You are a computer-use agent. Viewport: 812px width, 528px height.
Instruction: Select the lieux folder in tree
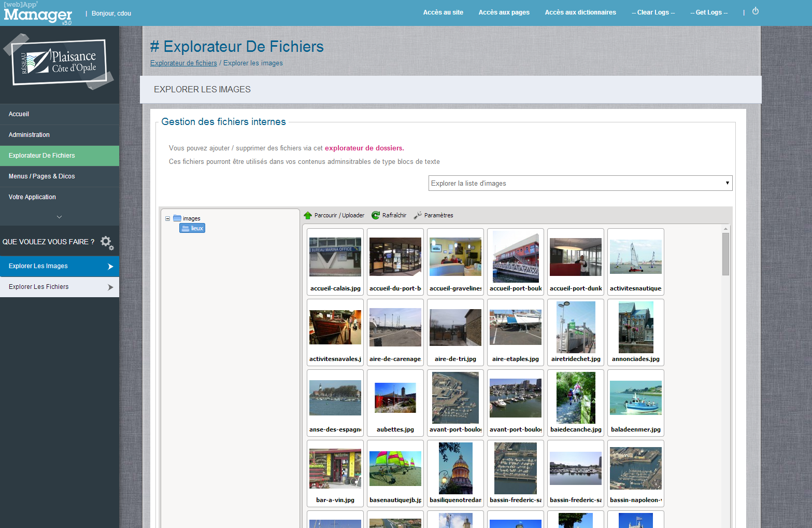click(x=192, y=228)
